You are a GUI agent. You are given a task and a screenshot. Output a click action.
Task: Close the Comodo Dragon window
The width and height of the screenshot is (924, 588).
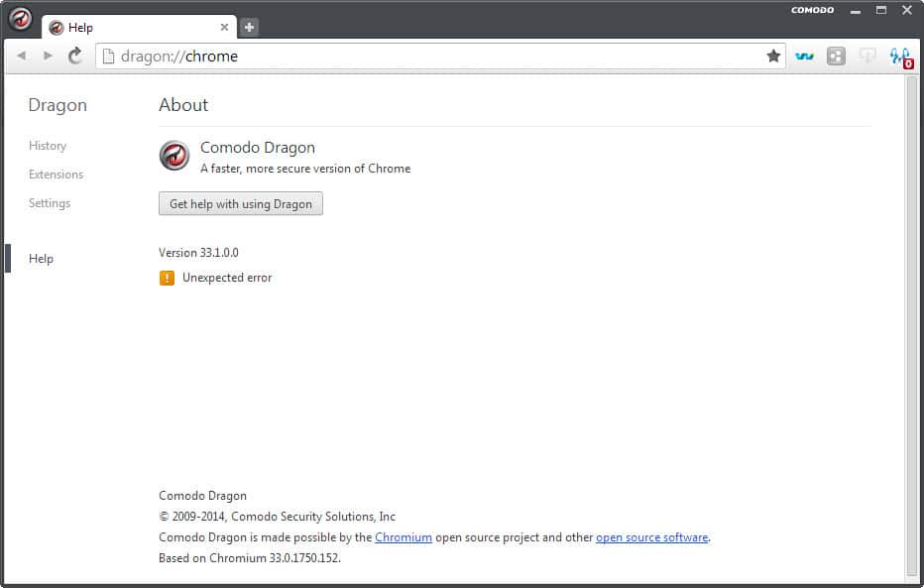(x=907, y=10)
